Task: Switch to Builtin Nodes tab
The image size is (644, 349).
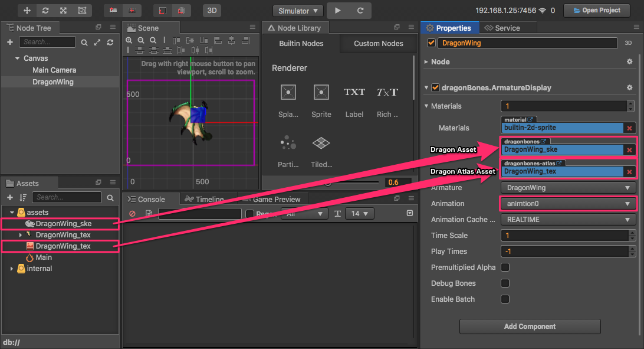Action: 301,44
